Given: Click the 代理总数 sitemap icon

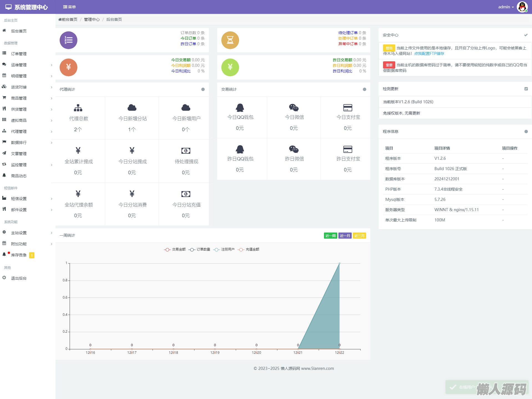Looking at the screenshot, I should (x=78, y=108).
